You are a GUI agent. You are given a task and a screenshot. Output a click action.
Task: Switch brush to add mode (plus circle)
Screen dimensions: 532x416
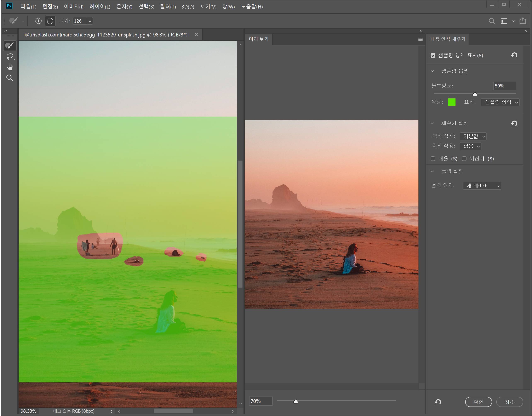click(39, 21)
